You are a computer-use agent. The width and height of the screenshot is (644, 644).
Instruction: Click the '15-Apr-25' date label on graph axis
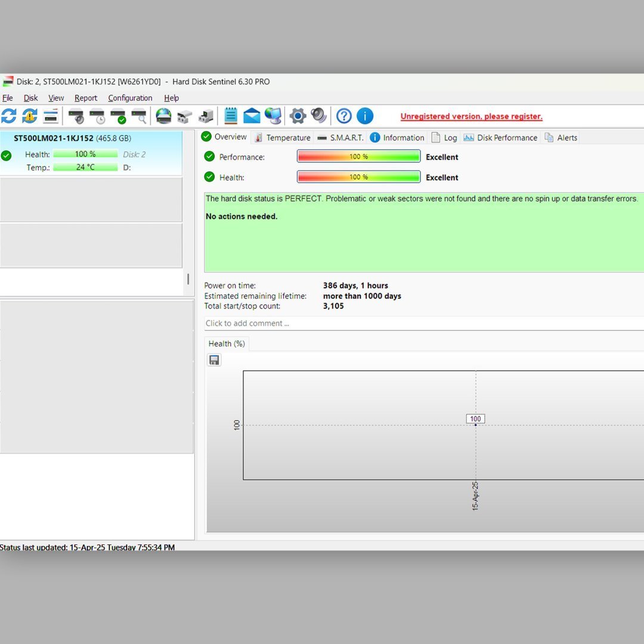475,496
